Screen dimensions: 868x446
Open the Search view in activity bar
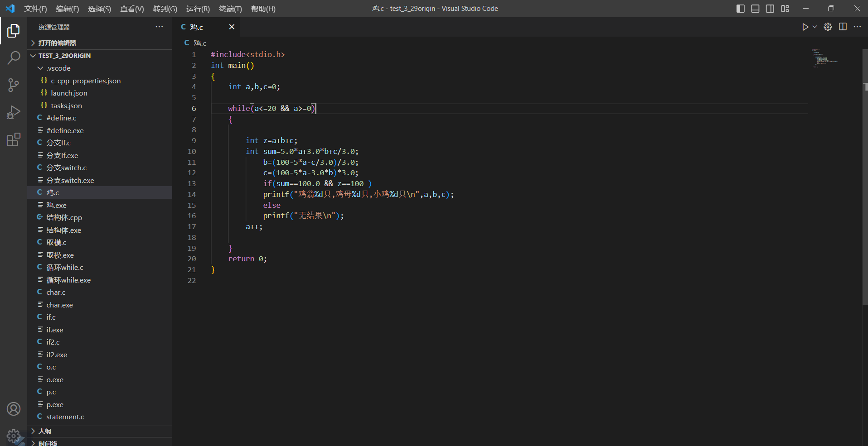point(14,58)
